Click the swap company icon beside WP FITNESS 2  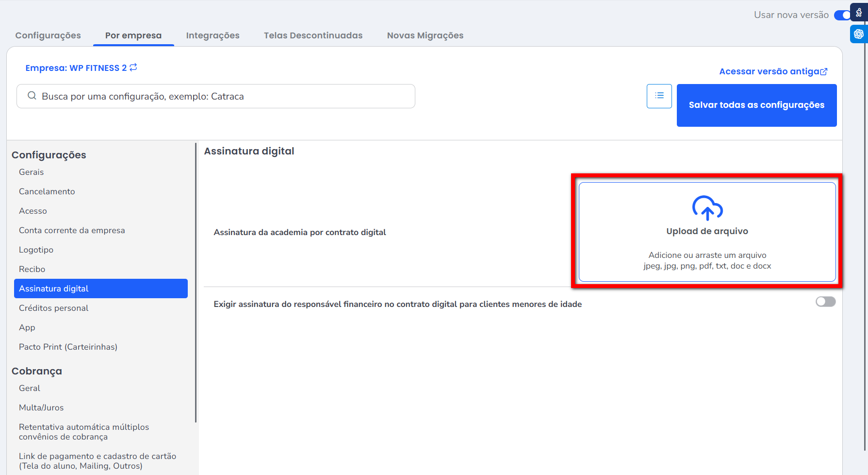pyautogui.click(x=133, y=68)
